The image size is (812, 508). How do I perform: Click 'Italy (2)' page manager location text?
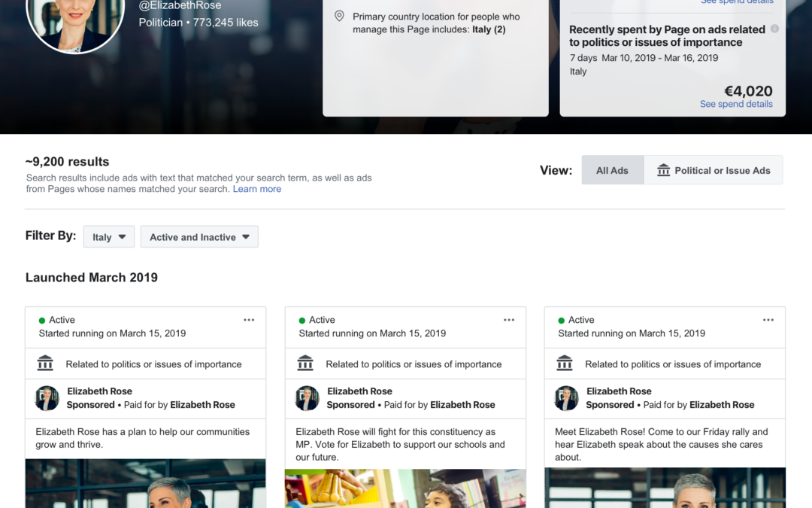click(x=489, y=29)
